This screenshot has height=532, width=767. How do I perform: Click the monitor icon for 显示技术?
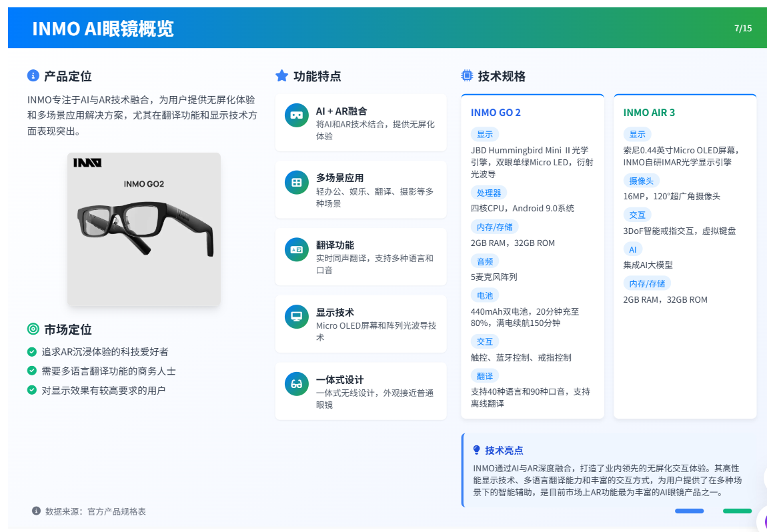click(x=296, y=317)
